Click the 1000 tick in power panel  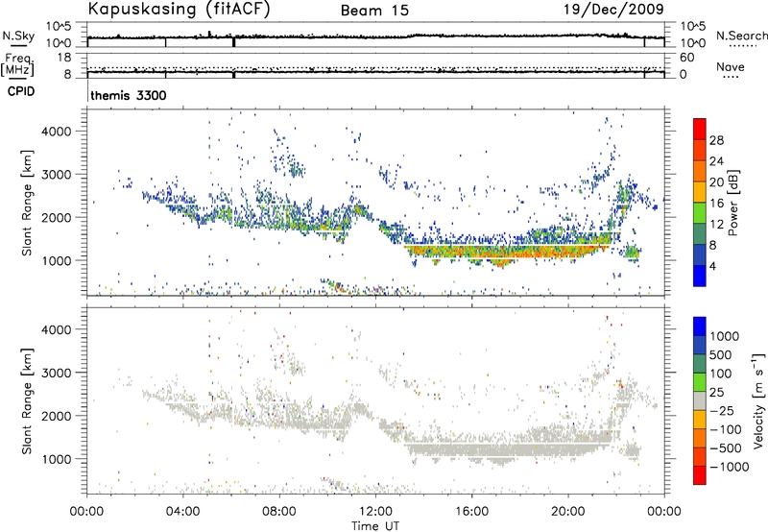click(x=57, y=260)
